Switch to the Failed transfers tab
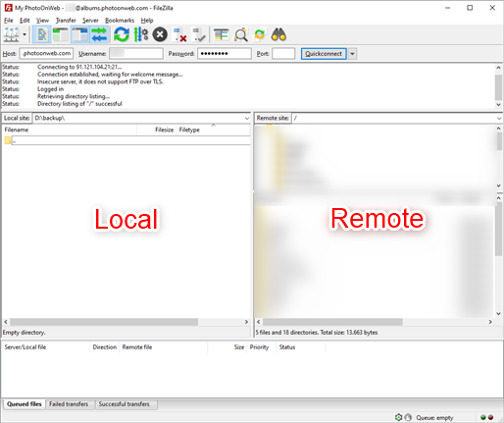Image resolution: width=504 pixels, height=423 pixels. point(69,404)
